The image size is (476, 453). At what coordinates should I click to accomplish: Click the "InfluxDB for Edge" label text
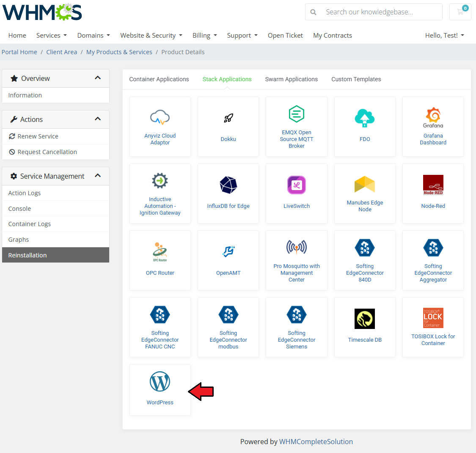click(228, 206)
